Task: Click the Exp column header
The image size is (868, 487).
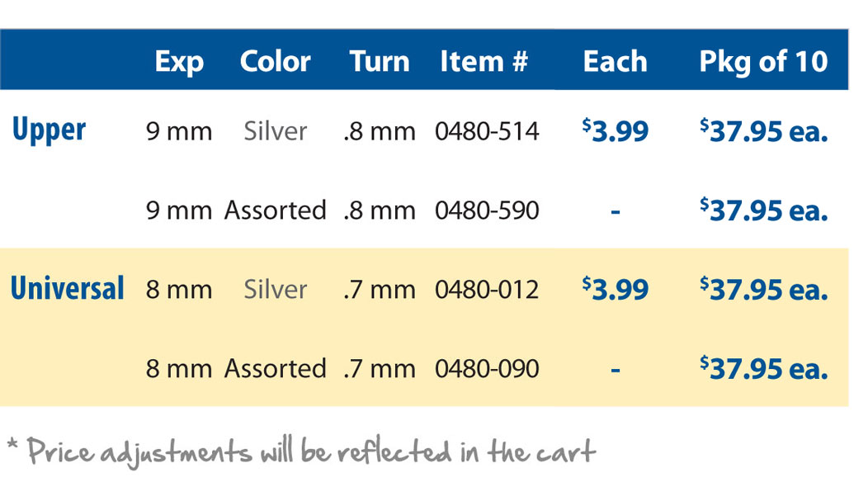Action: [179, 62]
